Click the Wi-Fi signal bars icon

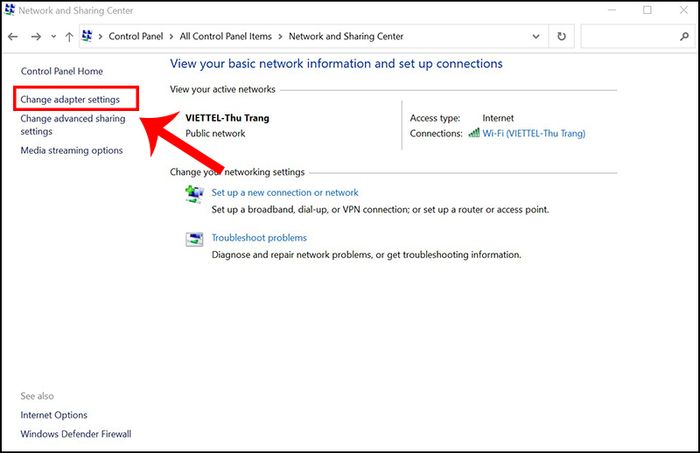coord(474,133)
